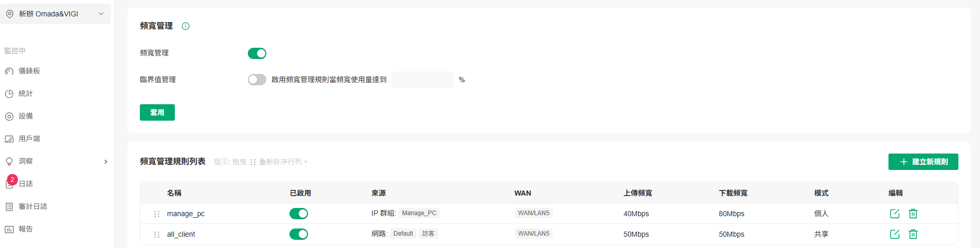Go to 統計 in the sidebar
The image size is (980, 248).
tap(26, 93)
